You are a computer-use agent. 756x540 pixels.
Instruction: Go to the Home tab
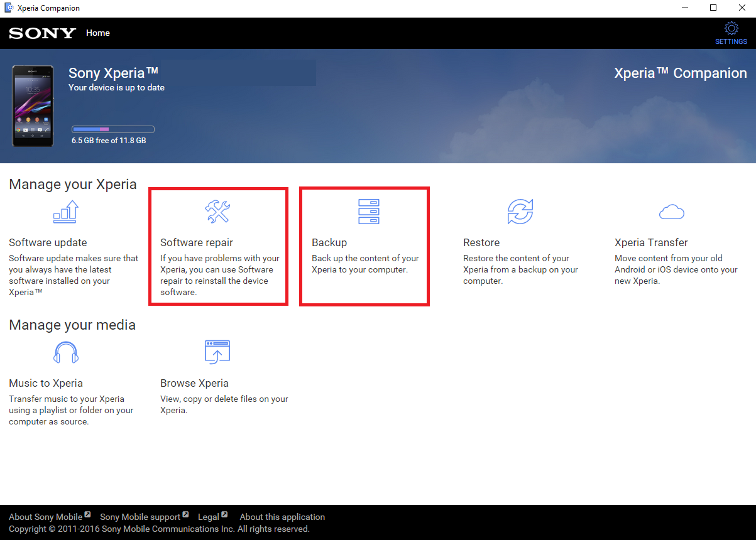[x=98, y=33]
